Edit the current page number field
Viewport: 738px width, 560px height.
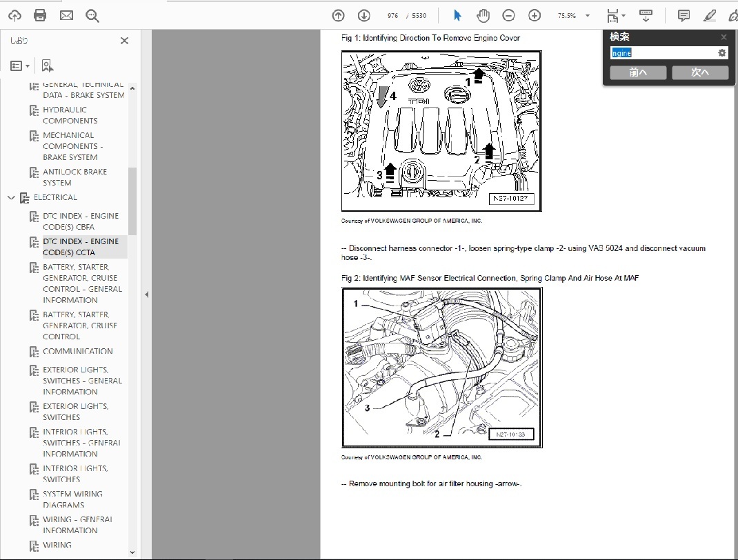[x=392, y=16]
